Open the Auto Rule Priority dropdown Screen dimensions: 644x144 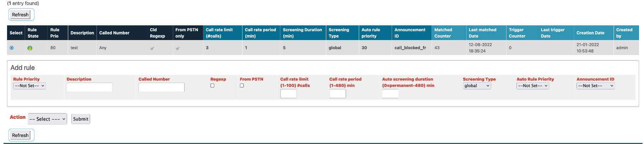click(533, 86)
